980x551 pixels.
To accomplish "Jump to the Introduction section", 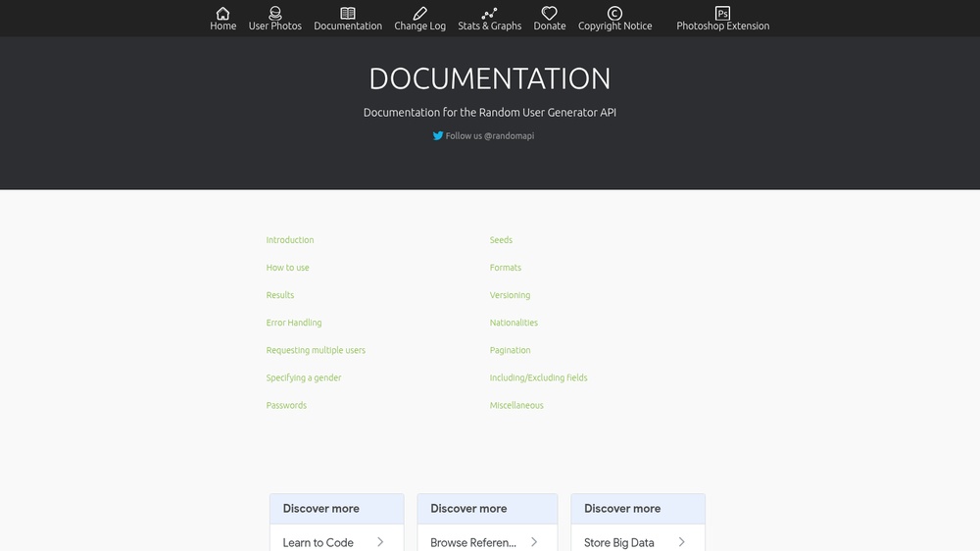I will [290, 240].
